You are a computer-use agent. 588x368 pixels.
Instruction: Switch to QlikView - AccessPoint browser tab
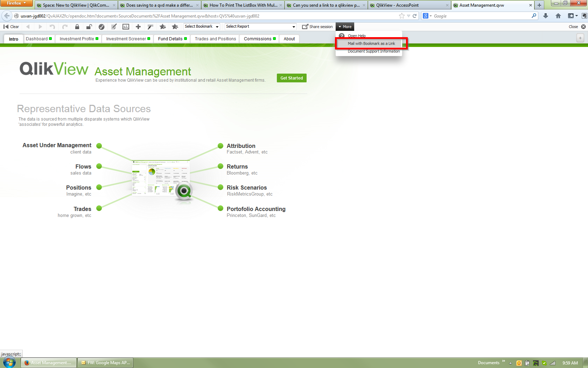coord(409,5)
